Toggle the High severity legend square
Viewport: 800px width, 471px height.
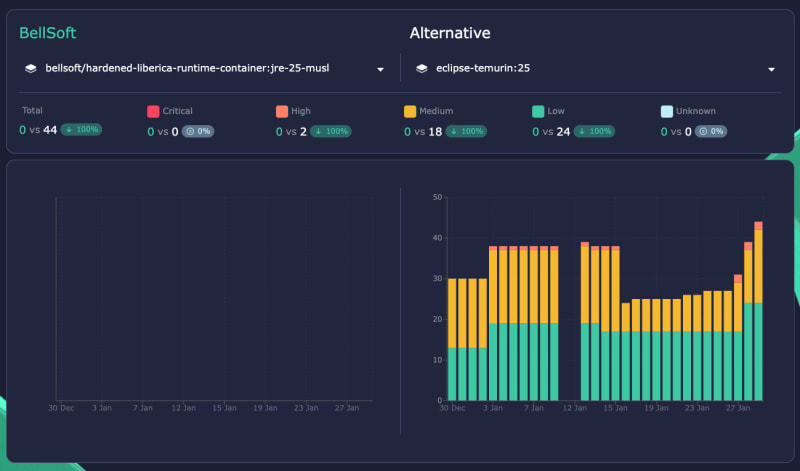[282, 112]
